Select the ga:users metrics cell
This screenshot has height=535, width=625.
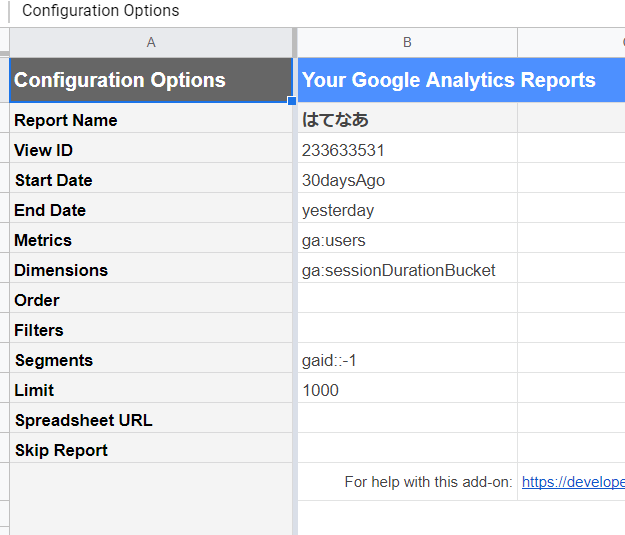click(407, 238)
